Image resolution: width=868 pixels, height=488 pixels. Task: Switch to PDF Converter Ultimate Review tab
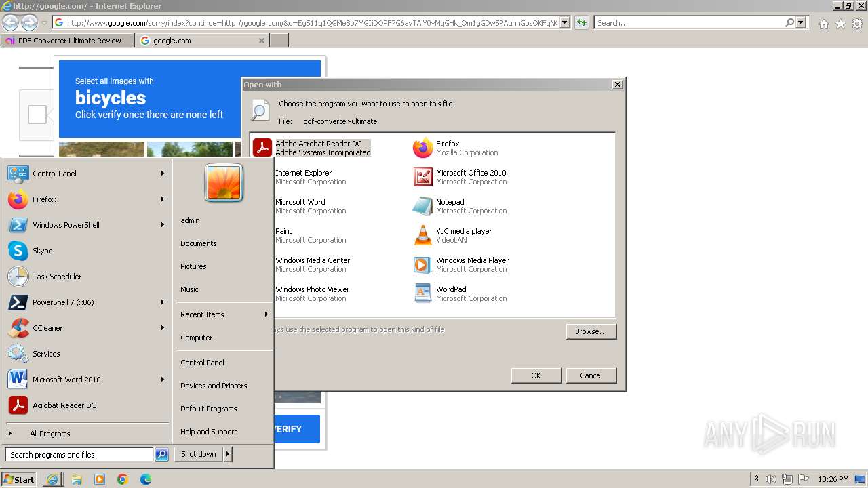coord(68,41)
